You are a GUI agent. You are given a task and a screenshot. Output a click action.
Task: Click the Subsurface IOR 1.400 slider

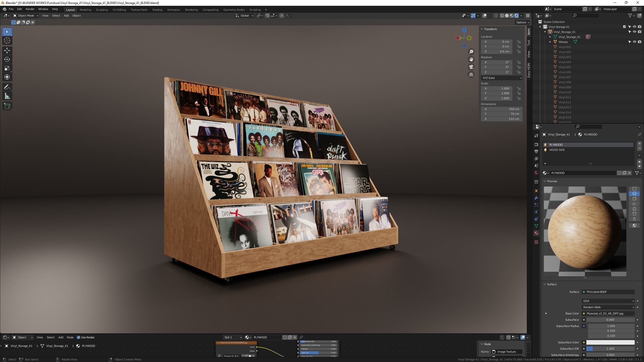click(610, 349)
